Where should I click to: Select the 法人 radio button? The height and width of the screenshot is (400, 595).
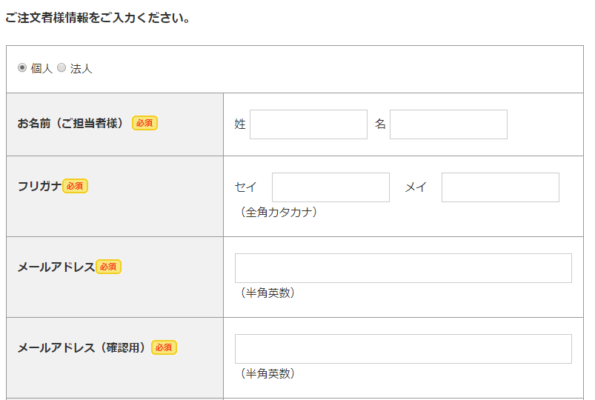61,68
